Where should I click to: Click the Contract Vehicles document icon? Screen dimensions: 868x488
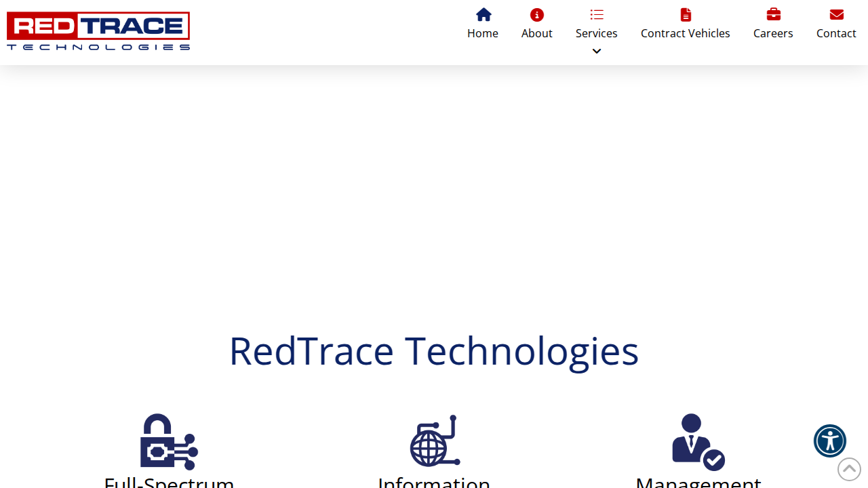point(686,14)
